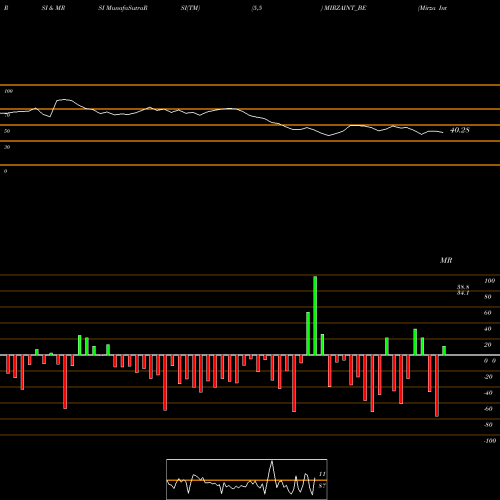Viewport: 500px width, 500px height.
Task: Click the 20 axis label in MR panel
Action: pyautogui.click(x=488, y=345)
